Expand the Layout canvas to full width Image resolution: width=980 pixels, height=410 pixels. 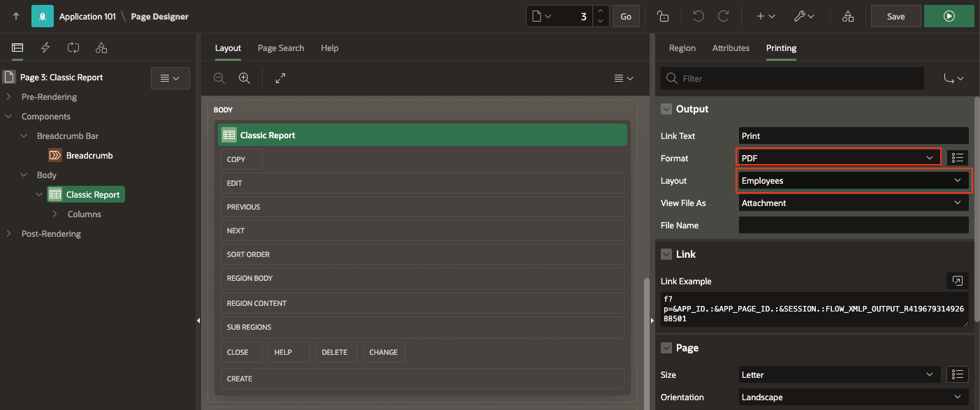point(279,78)
